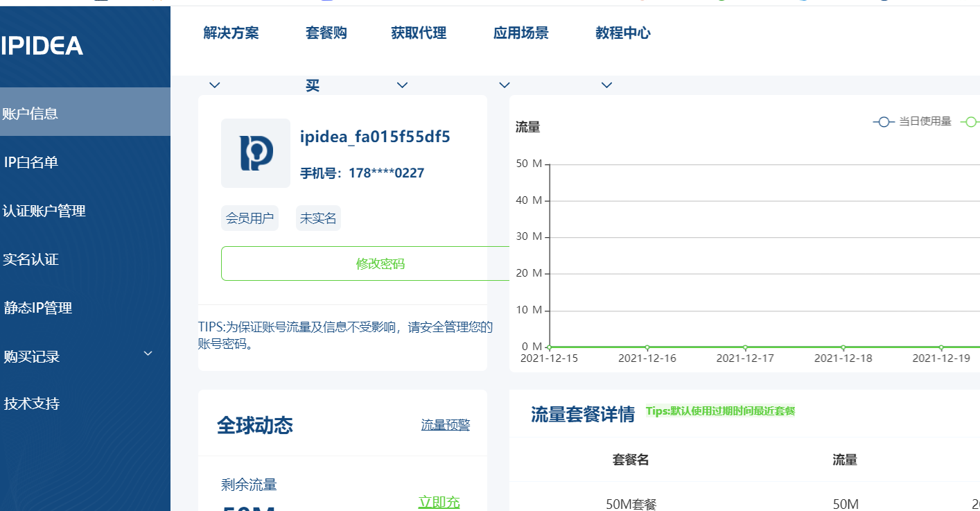The width and height of the screenshot is (980, 511).
Task: Open the 应用场景 menu
Action: 521,33
